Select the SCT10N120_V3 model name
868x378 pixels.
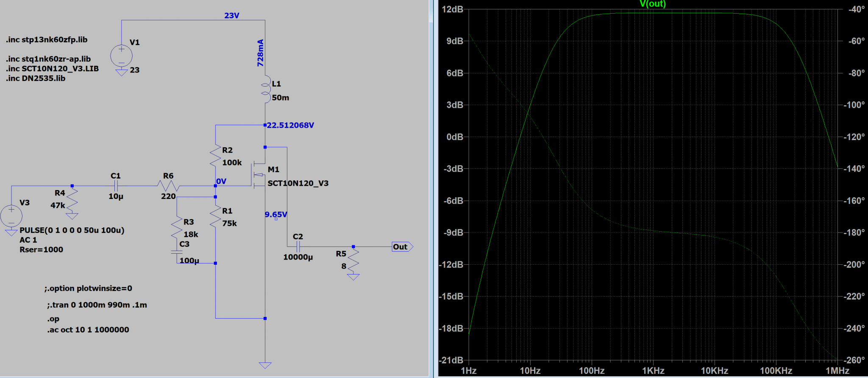click(298, 183)
